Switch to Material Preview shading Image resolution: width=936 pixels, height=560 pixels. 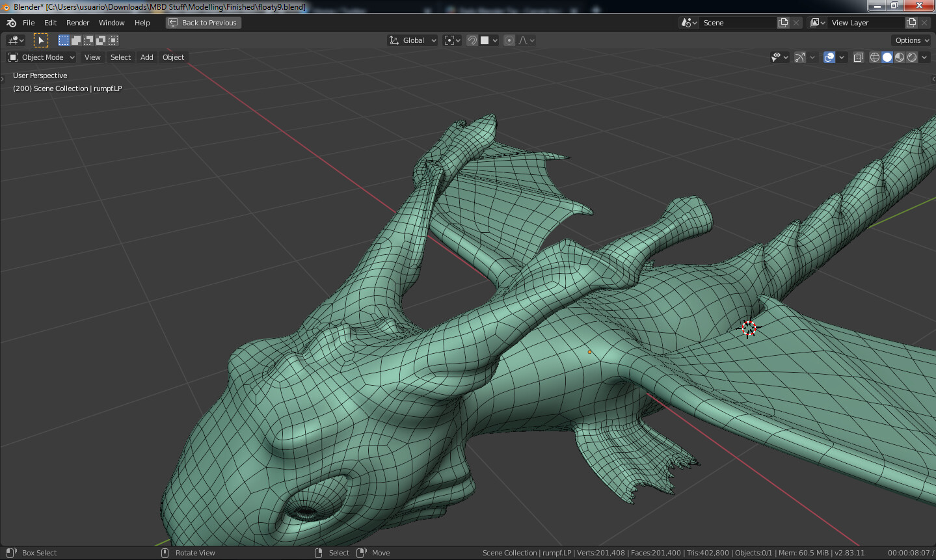point(900,57)
